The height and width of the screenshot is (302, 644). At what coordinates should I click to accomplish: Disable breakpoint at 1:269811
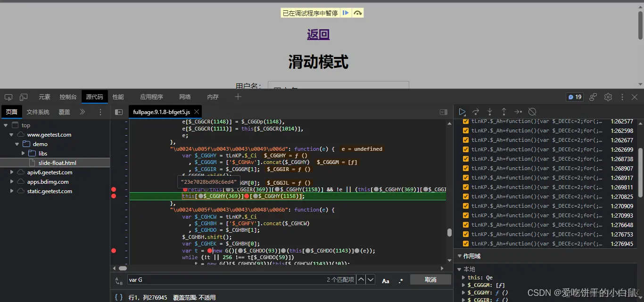(x=466, y=187)
